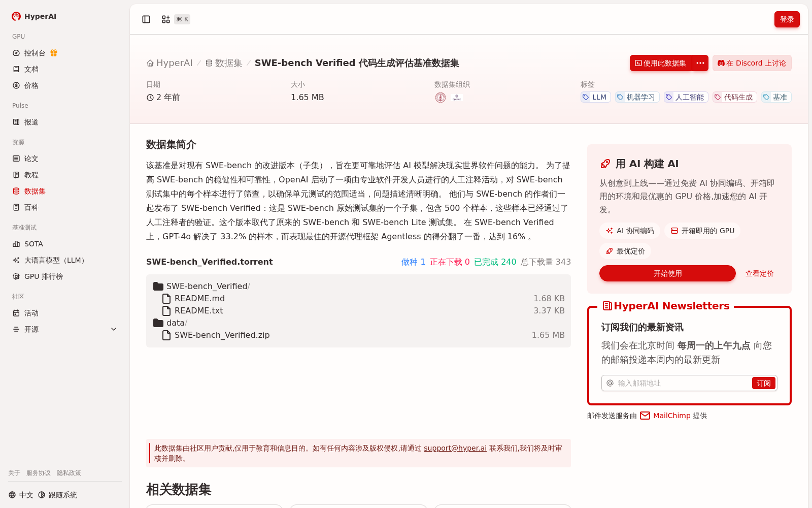The width and height of the screenshot is (812, 508).
Task: Click the 做种 1 seeding count
Action: 413,262
